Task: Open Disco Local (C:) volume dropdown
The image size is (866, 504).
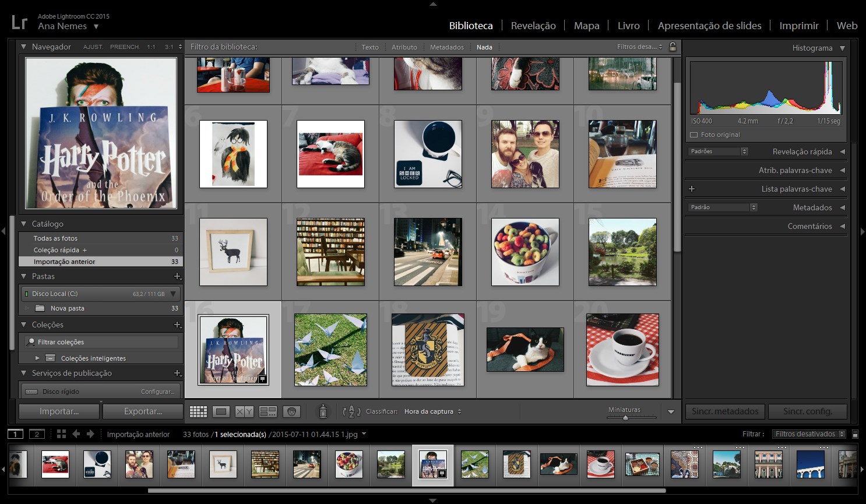Action: click(x=173, y=294)
